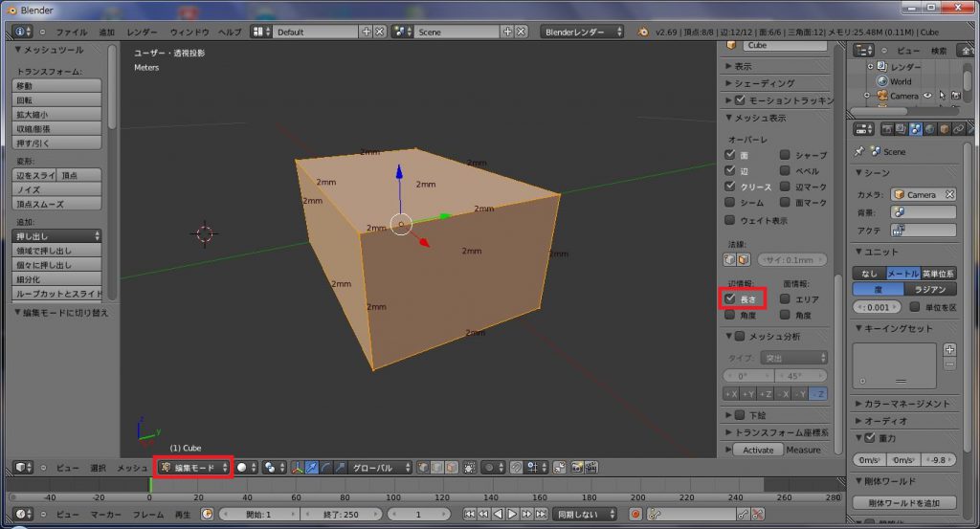Toggle the 重力 gravity checkbox
Viewport: 980px width, 529px height.
point(869,438)
